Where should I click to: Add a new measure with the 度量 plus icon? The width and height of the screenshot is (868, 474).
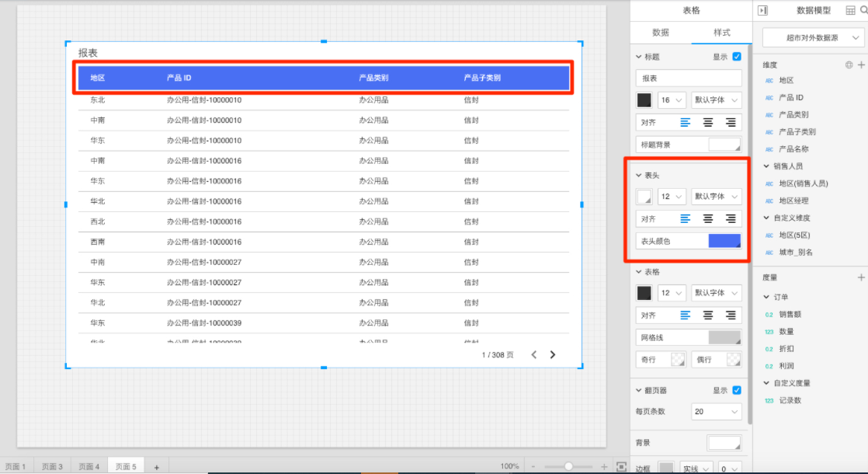(x=861, y=277)
